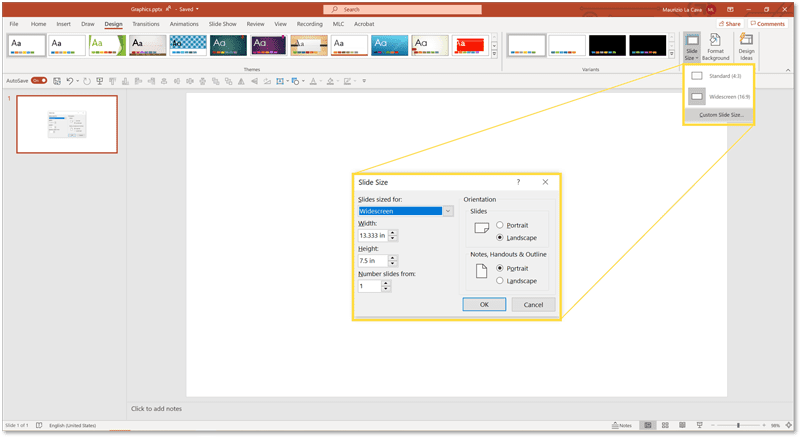Expand the 'Slides sized for' dropdown
800x437 pixels.
pyautogui.click(x=448, y=211)
